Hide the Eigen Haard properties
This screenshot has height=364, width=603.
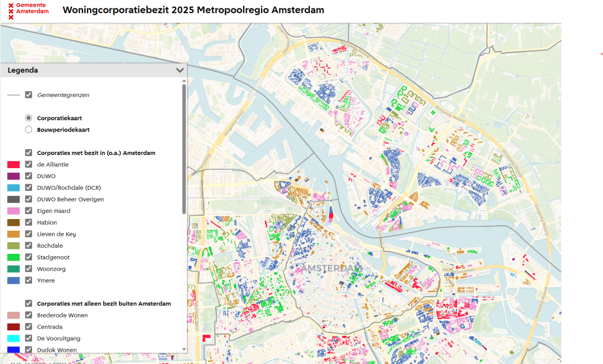pyautogui.click(x=28, y=211)
